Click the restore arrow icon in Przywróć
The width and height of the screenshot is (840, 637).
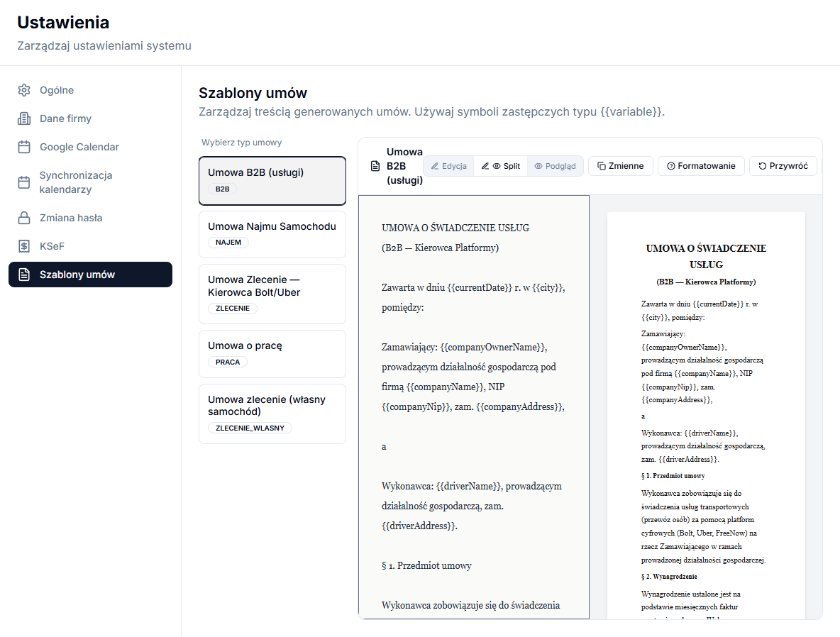763,166
